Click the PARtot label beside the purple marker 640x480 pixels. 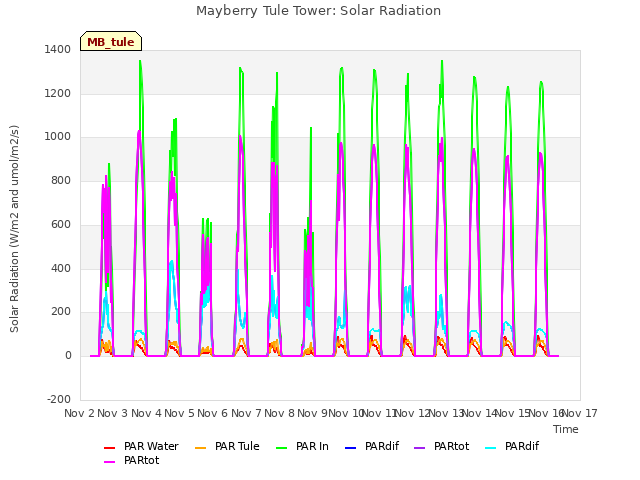[x=451, y=447]
